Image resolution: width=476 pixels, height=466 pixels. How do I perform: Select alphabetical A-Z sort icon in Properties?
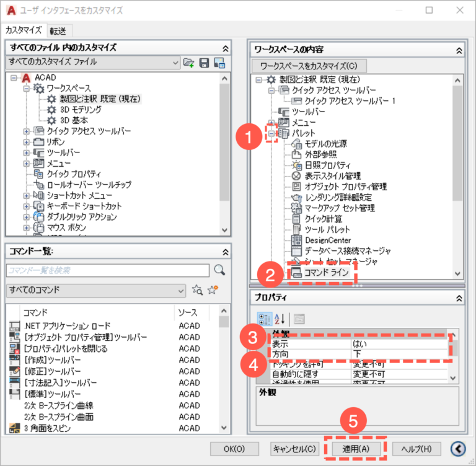point(280,319)
